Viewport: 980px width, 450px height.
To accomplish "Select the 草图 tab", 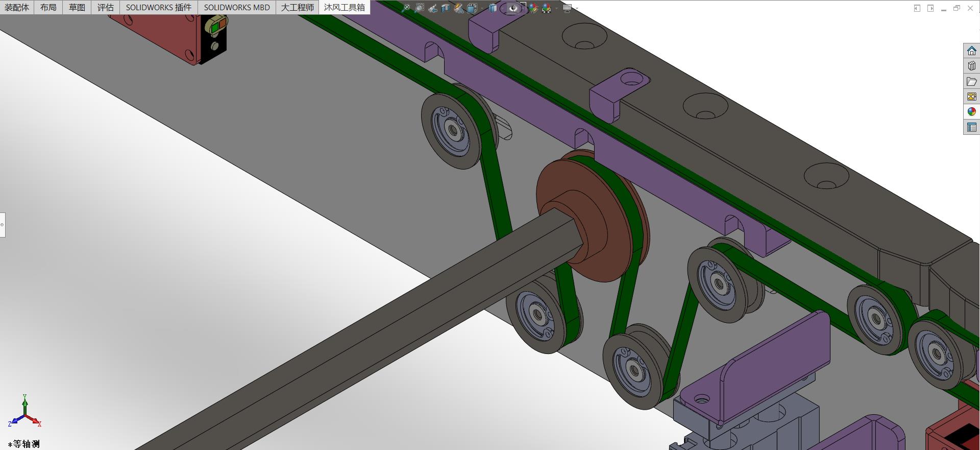I will coord(77,7).
